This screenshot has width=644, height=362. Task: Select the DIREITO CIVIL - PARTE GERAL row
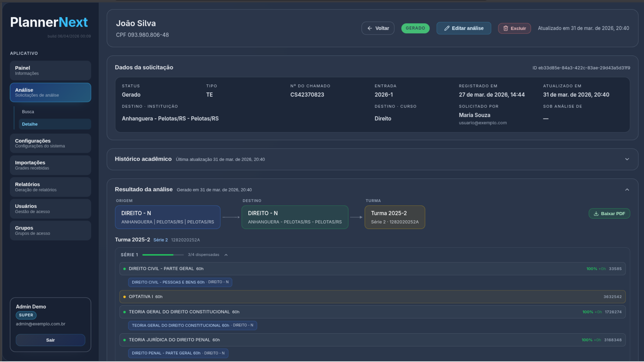372,269
